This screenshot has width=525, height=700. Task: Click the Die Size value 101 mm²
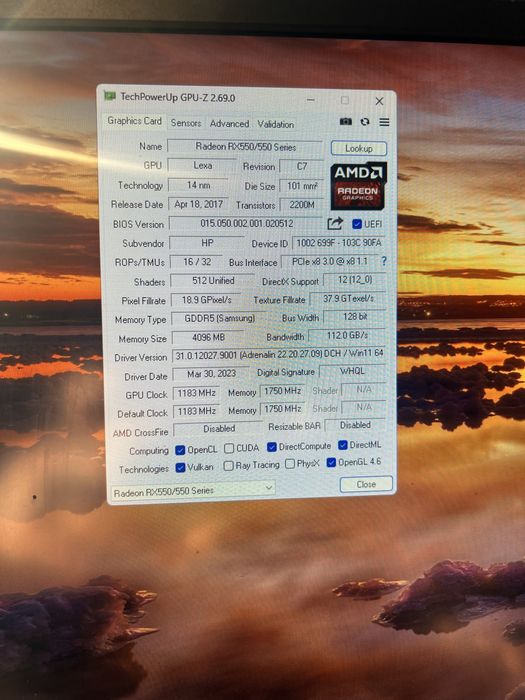pos(302,185)
